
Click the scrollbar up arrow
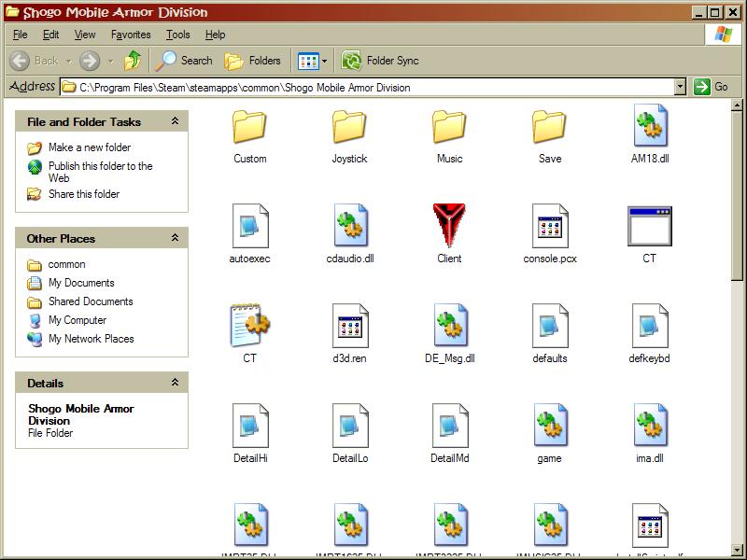click(737, 105)
